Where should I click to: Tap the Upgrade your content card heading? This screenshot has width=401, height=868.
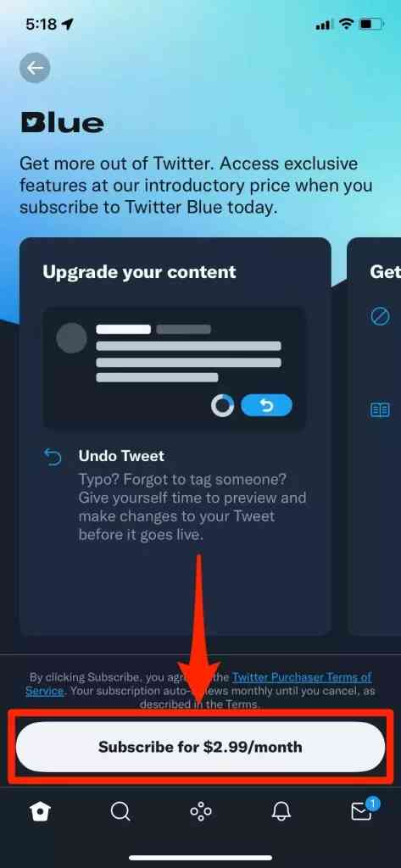[140, 272]
